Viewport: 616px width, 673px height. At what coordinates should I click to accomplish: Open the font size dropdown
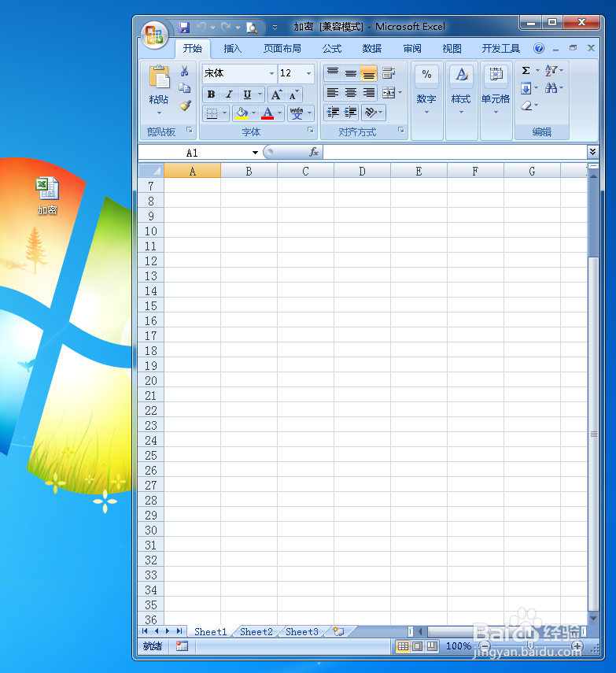click(309, 73)
